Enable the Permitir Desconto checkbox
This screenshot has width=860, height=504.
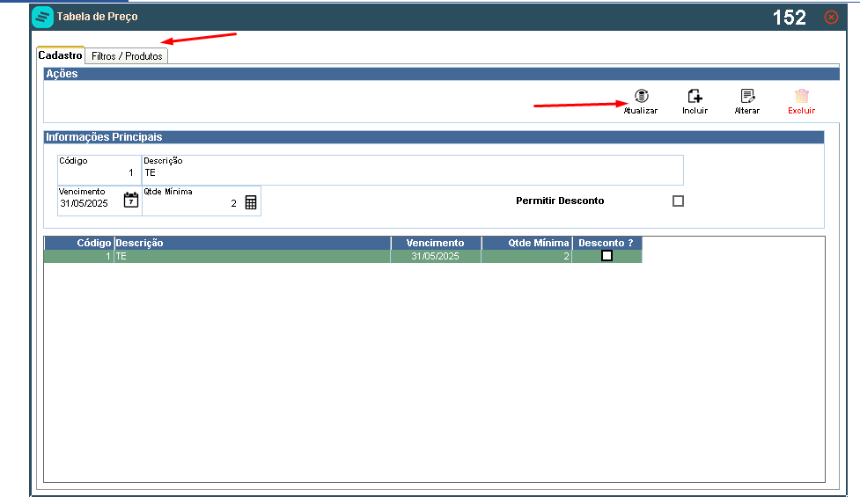point(678,201)
